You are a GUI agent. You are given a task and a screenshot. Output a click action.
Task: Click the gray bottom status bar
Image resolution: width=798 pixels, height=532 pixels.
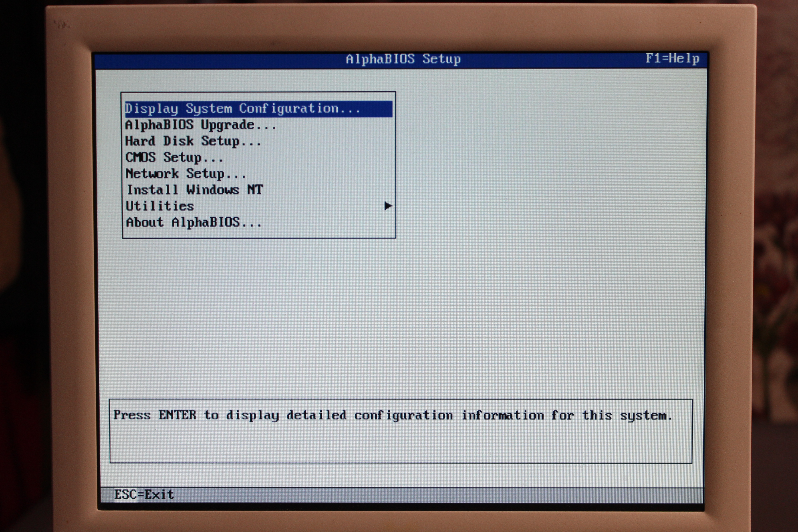coord(441,495)
